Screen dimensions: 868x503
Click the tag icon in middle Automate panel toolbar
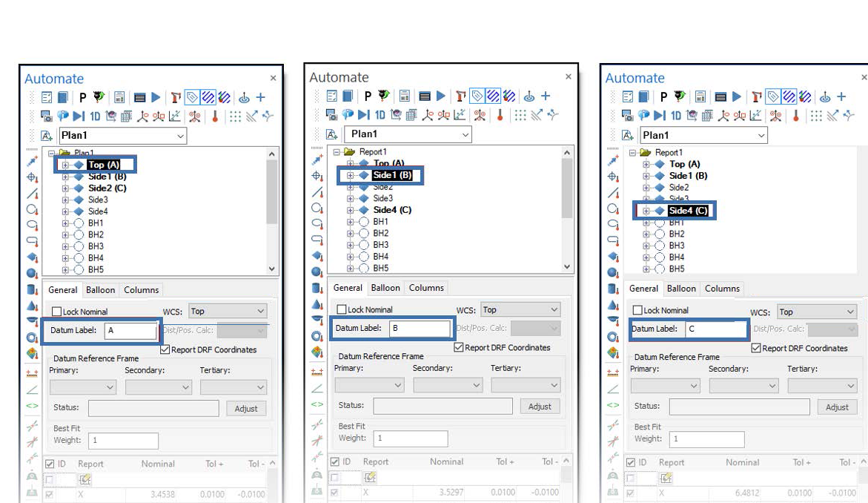(x=477, y=96)
